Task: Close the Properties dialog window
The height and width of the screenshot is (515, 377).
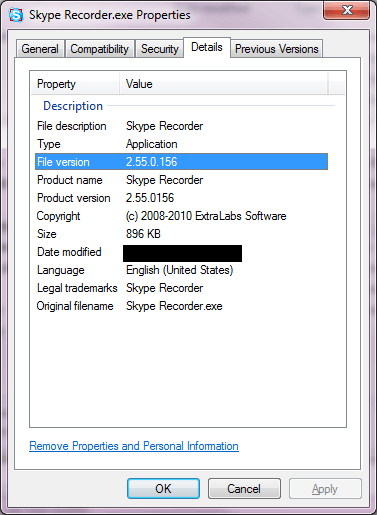Action: click(x=346, y=10)
